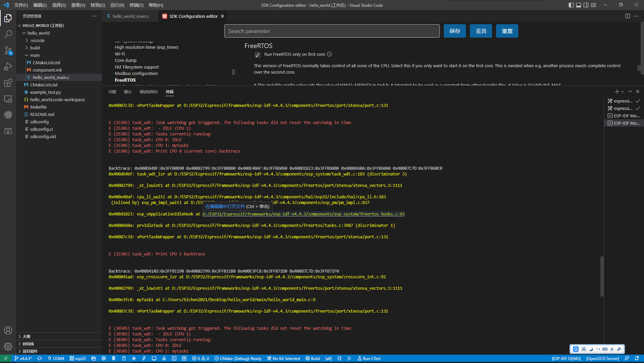Image resolution: width=644 pixels, height=363 pixels.
Task: Switch to hello_world_main.c tab
Action: 128,16
